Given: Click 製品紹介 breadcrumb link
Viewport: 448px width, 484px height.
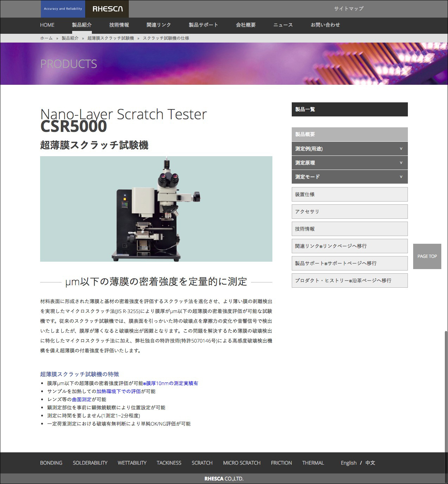Looking at the screenshot, I should coord(70,38).
